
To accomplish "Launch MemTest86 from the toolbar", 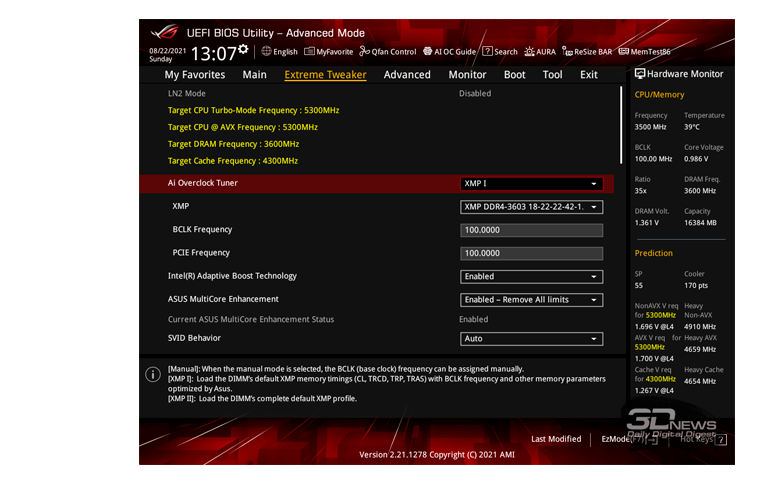I will point(644,52).
